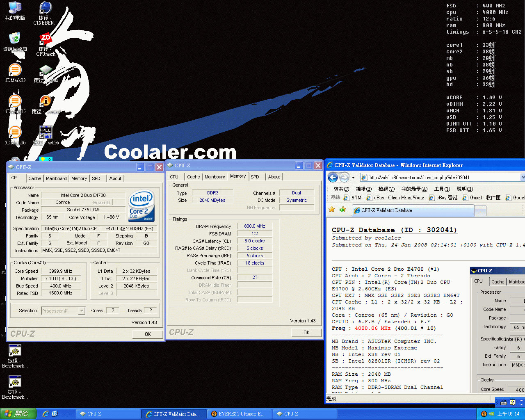Open About tab in the left CPU-Z window
This screenshot has height=420, width=525.
115,178
